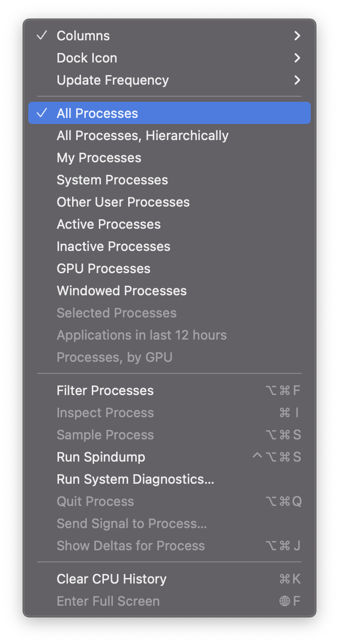339x644 pixels.
Task: Toggle the checked All Processes option
Action: 97,113
